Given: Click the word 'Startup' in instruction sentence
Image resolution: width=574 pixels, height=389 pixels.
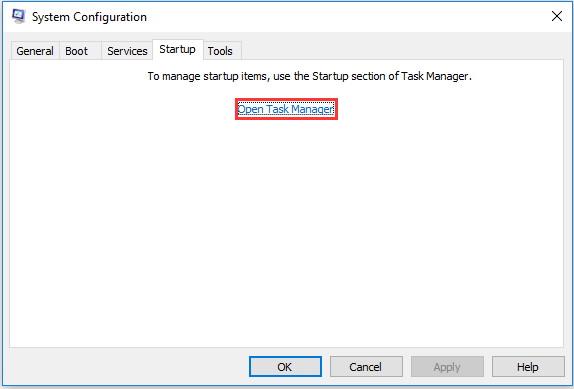Looking at the screenshot, I should [330, 76].
